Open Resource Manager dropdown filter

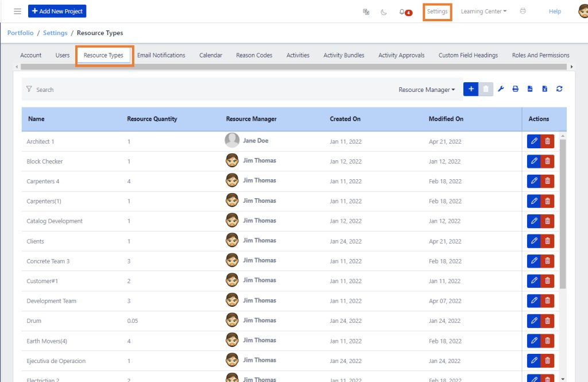coord(427,90)
